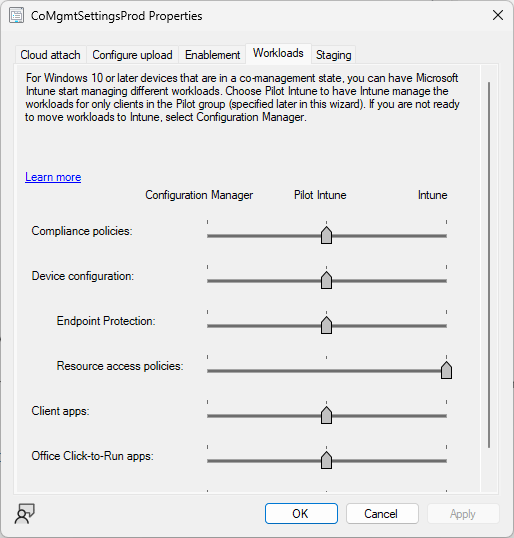514x538 pixels.
Task: Click the Endpoint Protection label
Action: pyautogui.click(x=106, y=321)
